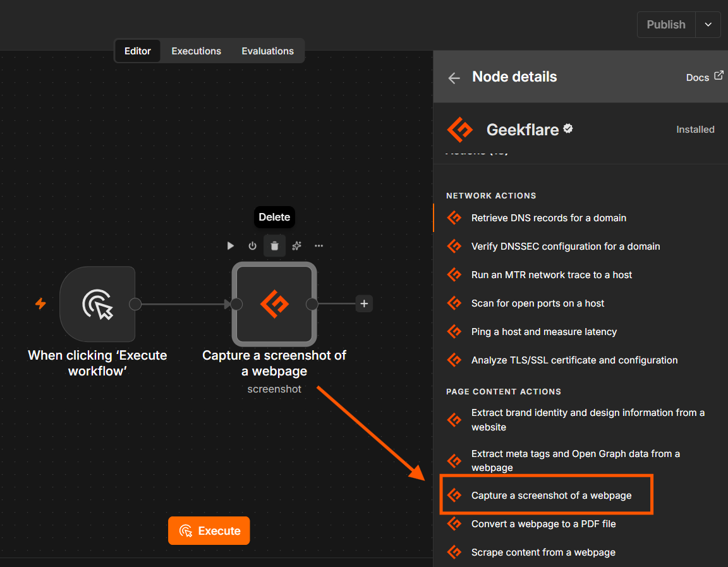Switch to the Executions tab
The width and height of the screenshot is (728, 567).
[x=197, y=51]
